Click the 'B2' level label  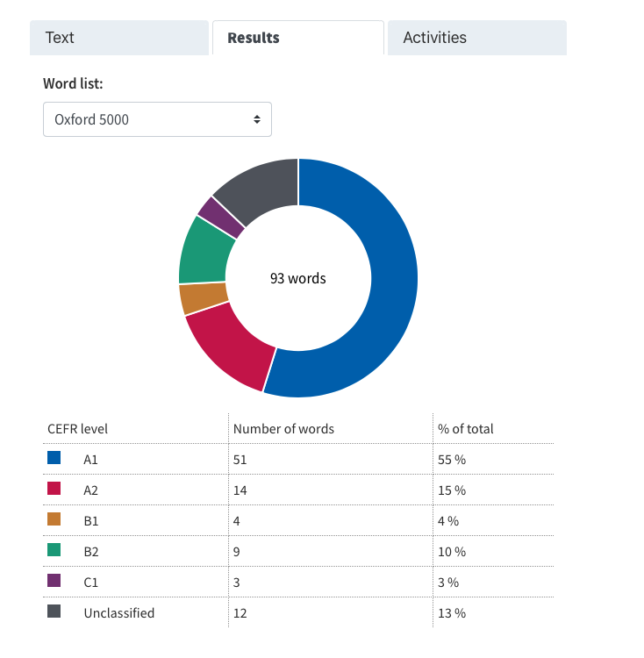coord(91,552)
